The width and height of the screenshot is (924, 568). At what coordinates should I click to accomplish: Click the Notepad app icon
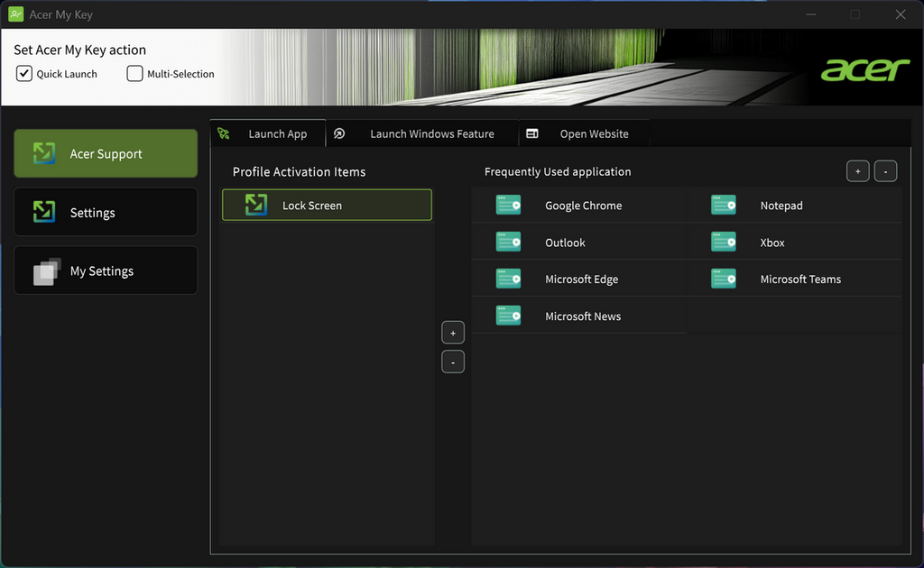point(724,205)
